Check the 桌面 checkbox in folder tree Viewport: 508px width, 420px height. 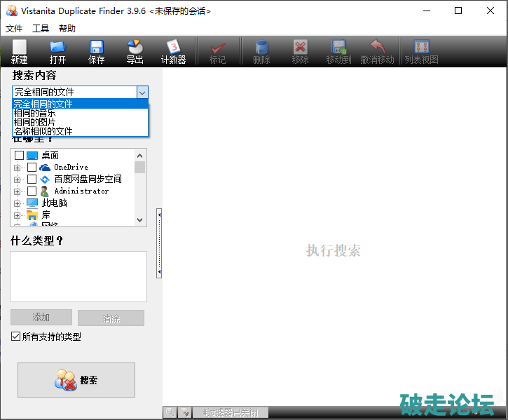click(x=20, y=156)
